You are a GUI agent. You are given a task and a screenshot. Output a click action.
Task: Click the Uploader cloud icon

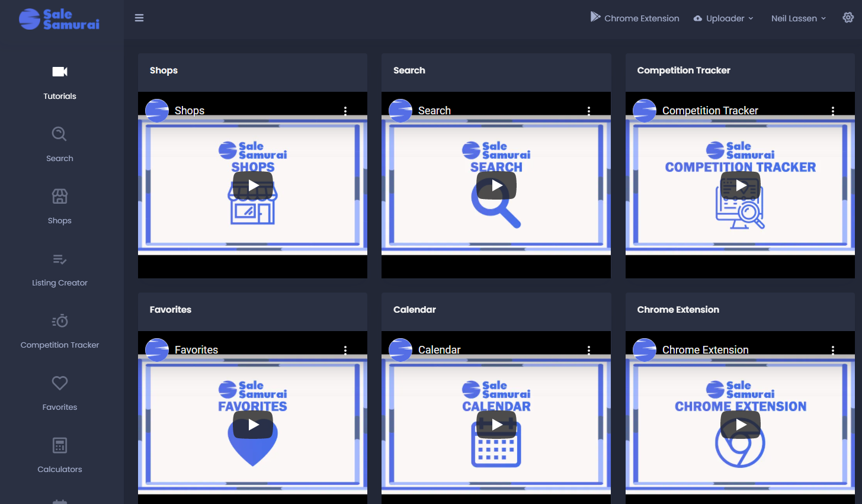click(x=698, y=18)
